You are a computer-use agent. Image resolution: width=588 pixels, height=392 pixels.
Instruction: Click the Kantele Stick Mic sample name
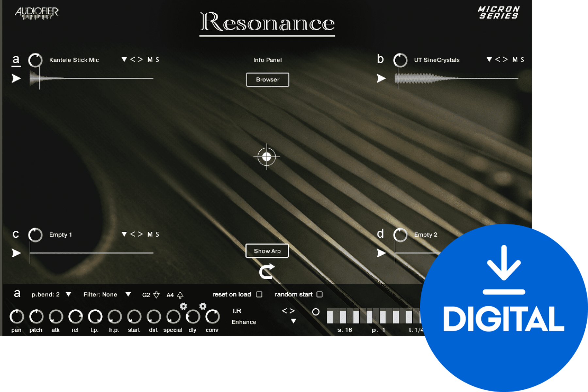74,60
